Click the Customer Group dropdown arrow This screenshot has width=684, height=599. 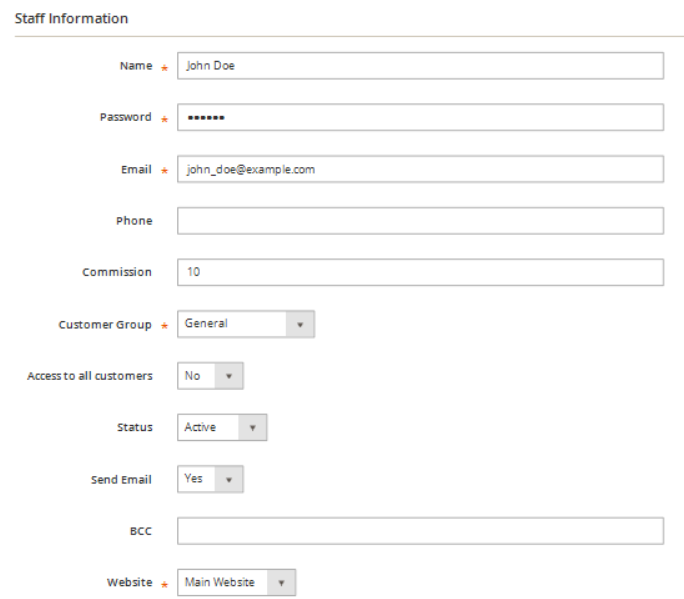300,325
